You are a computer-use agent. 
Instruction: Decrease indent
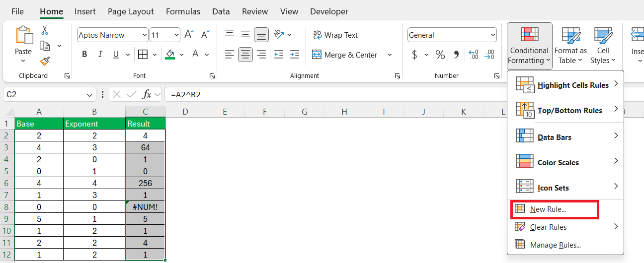coord(279,55)
